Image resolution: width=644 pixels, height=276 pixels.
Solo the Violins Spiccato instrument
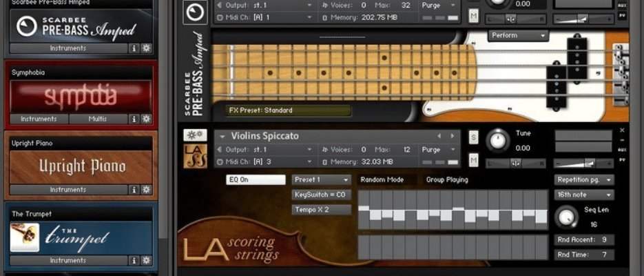coord(474,137)
